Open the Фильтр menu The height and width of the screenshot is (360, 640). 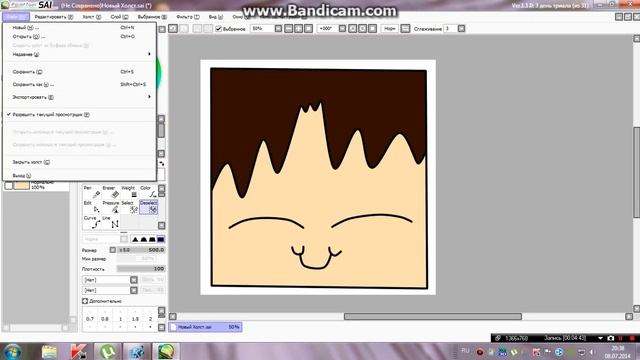[x=188, y=17]
